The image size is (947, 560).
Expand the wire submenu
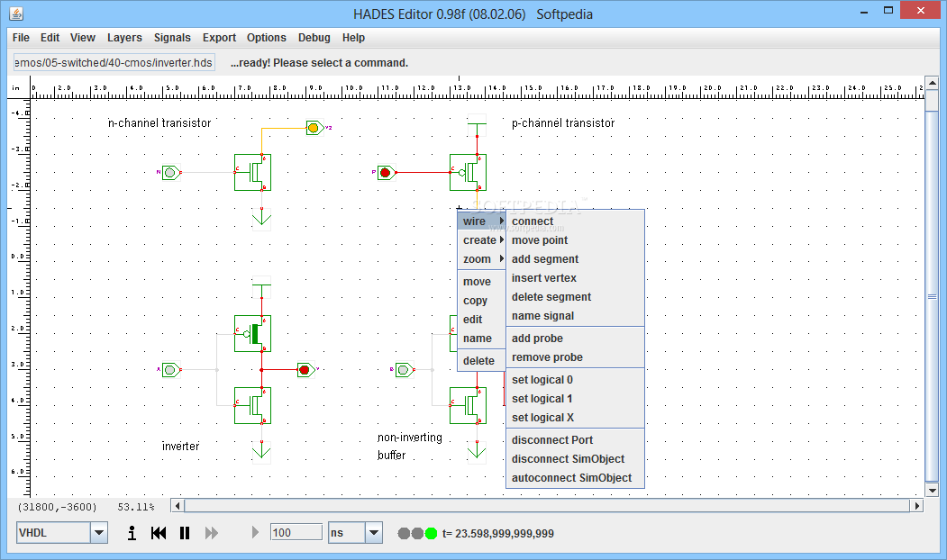click(481, 221)
